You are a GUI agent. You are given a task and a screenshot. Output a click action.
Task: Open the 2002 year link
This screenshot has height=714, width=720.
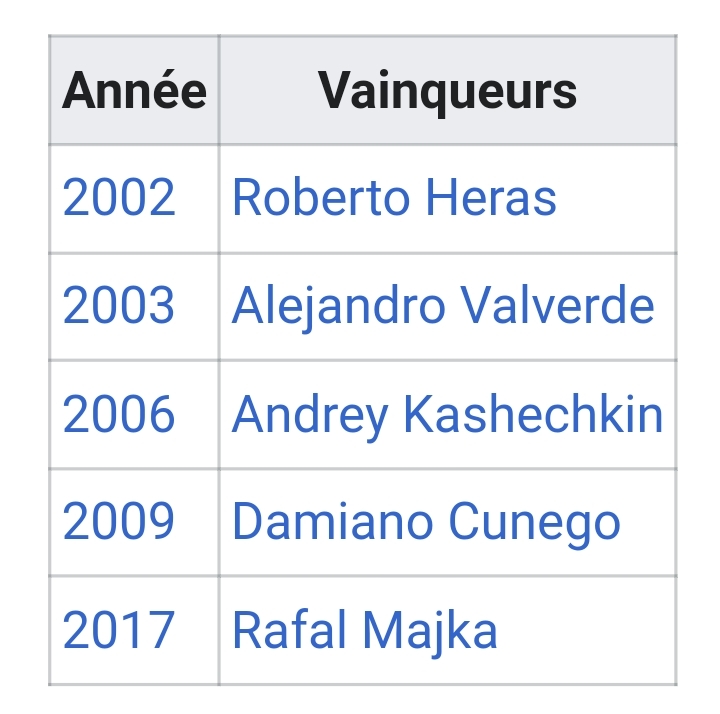click(119, 198)
